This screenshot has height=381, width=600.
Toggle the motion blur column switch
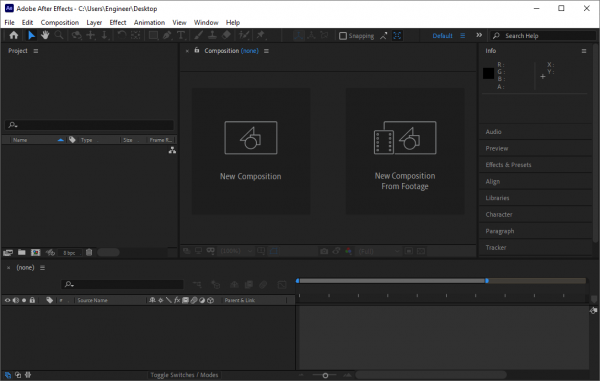tap(194, 300)
